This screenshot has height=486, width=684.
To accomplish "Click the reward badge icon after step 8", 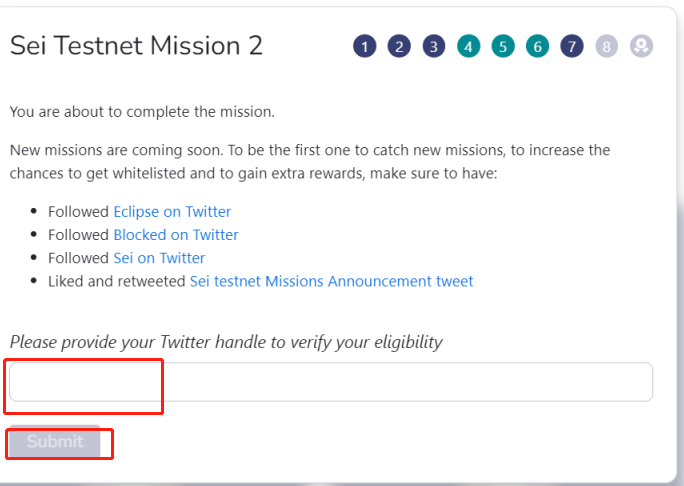I will pos(641,46).
